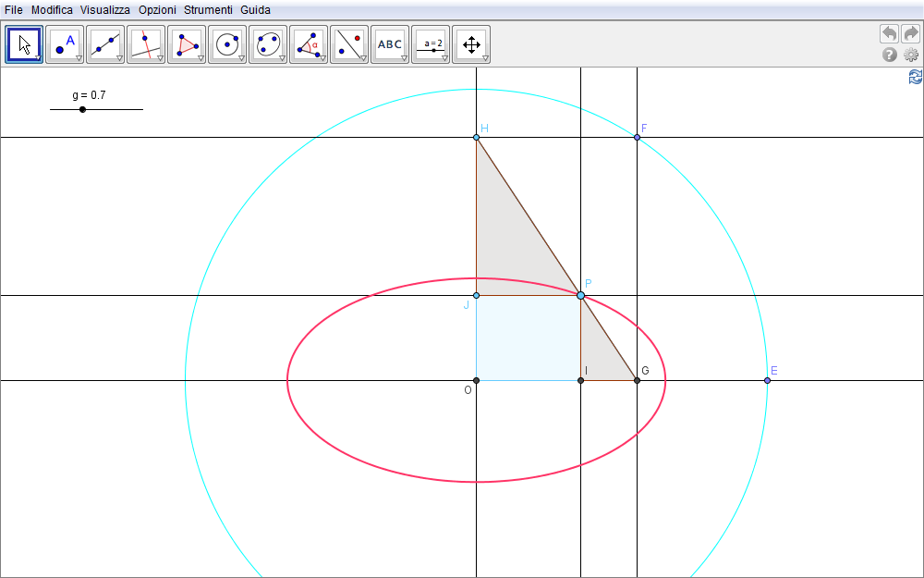Select the Ellipse conic tool
Viewport: 924px width, 578px height.
[x=267, y=43]
